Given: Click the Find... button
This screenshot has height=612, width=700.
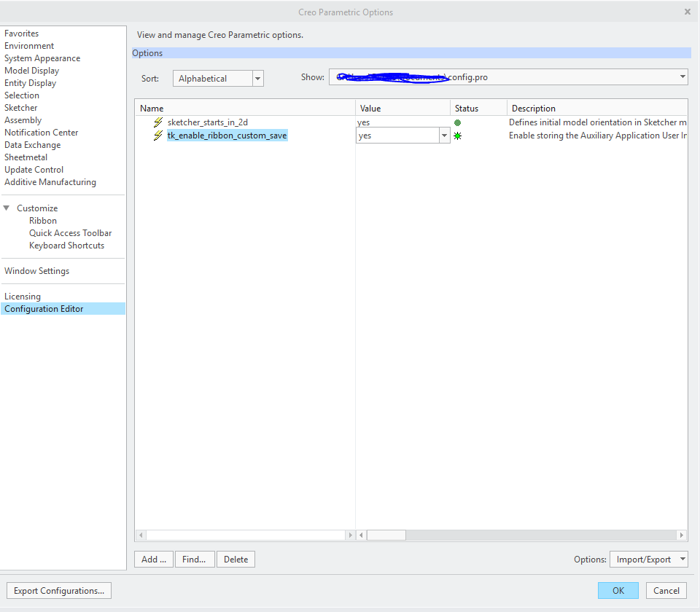Looking at the screenshot, I should point(194,559).
